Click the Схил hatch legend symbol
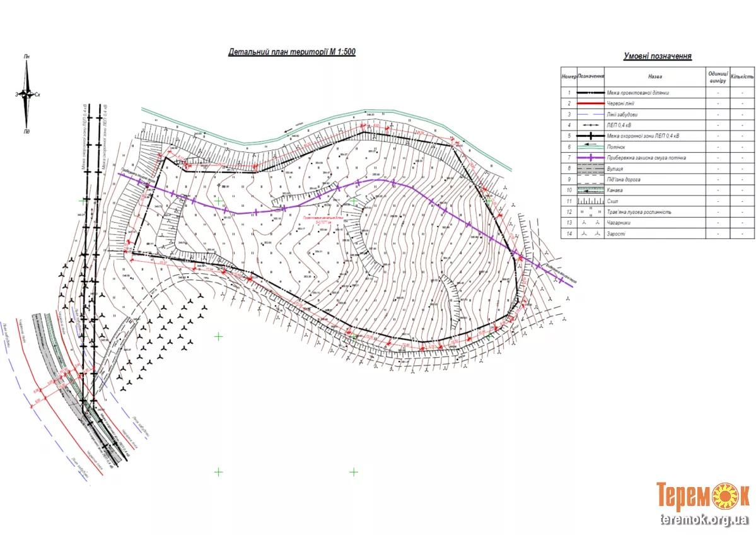Image resolution: width=756 pixels, height=535 pixels. (x=591, y=201)
